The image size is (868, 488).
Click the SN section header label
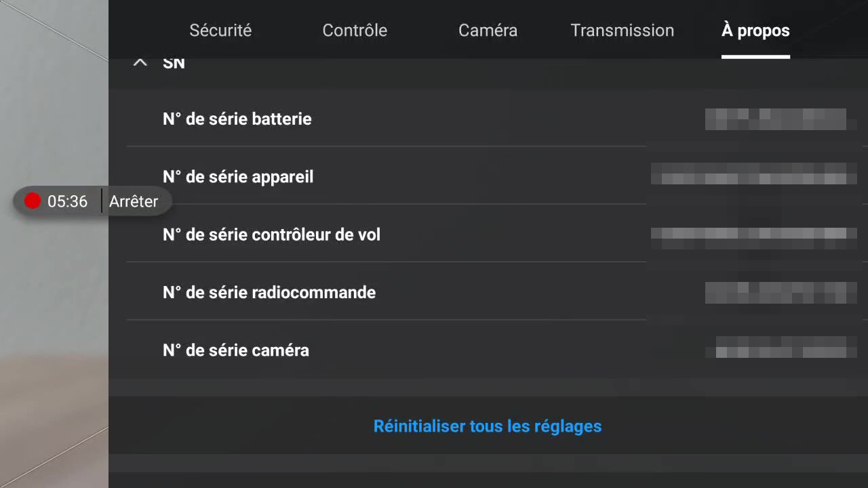174,63
